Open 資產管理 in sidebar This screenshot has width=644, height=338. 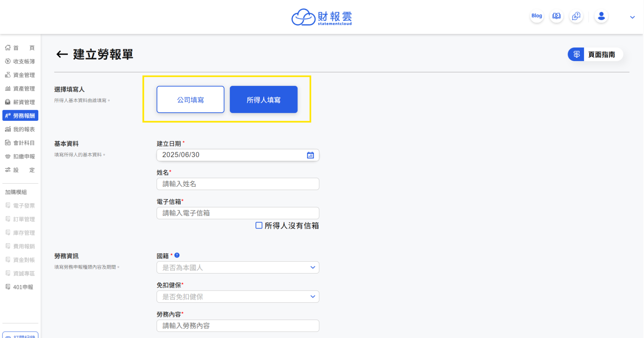pyautogui.click(x=20, y=89)
